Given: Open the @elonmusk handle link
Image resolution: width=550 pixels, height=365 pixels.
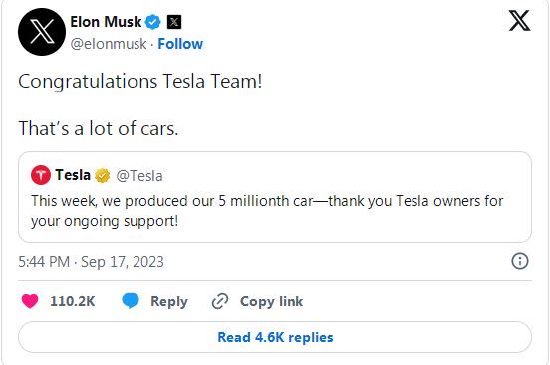Looking at the screenshot, I should (108, 44).
